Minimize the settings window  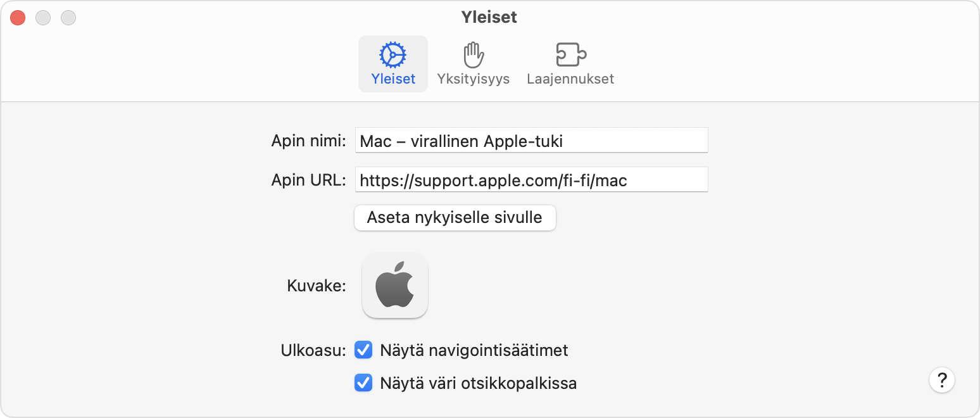(43, 18)
